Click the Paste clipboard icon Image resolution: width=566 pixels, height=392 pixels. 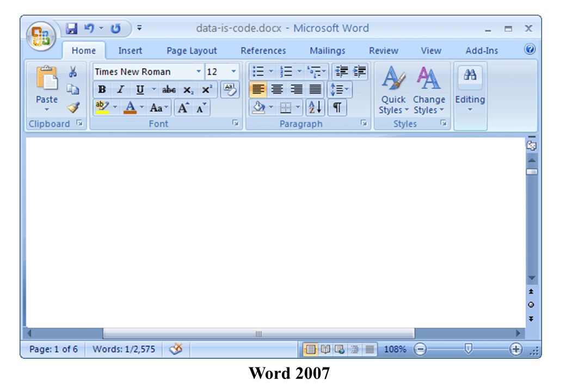(47, 78)
